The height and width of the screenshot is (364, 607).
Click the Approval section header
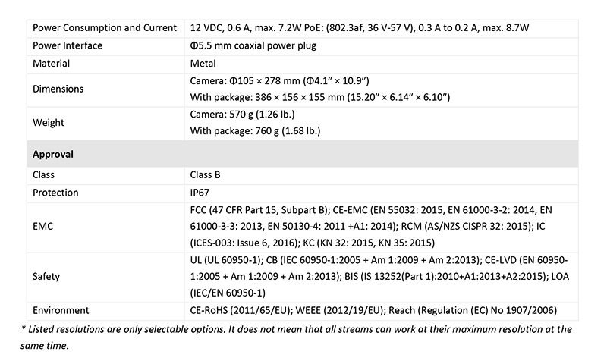tap(52, 155)
